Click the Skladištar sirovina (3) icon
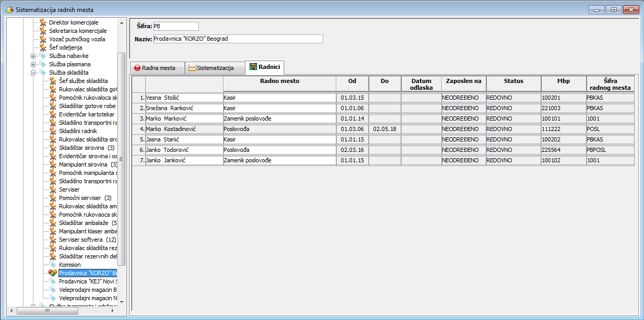 (53, 148)
